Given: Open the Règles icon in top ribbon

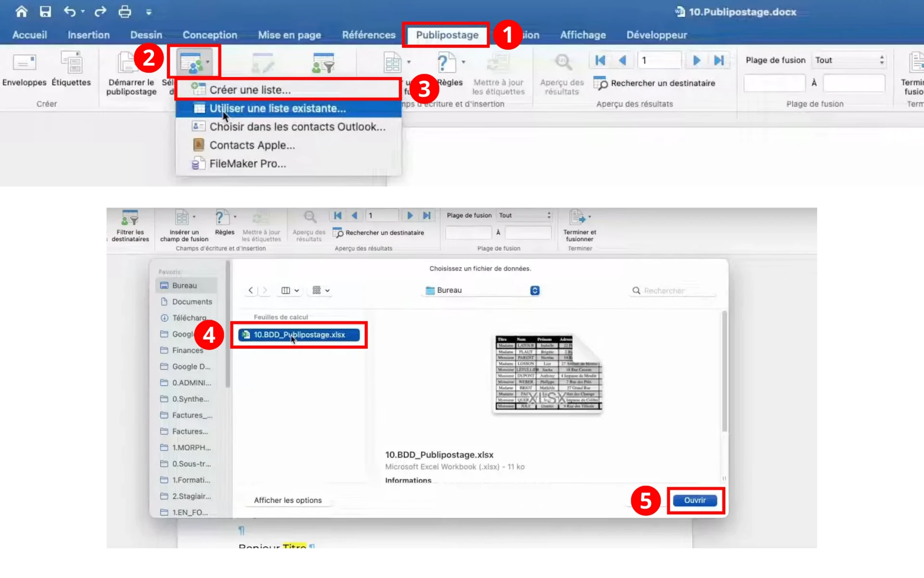Looking at the screenshot, I should click(x=446, y=63).
